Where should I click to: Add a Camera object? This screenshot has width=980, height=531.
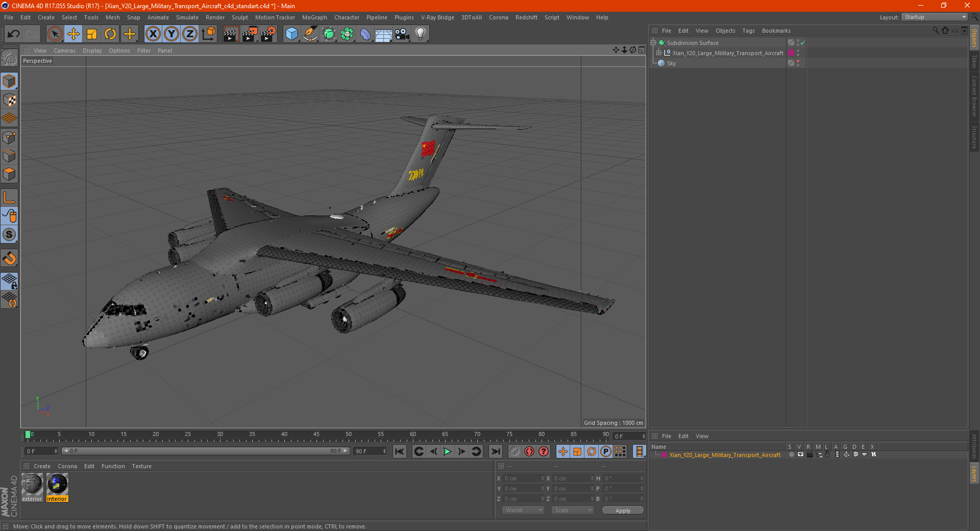(x=402, y=34)
